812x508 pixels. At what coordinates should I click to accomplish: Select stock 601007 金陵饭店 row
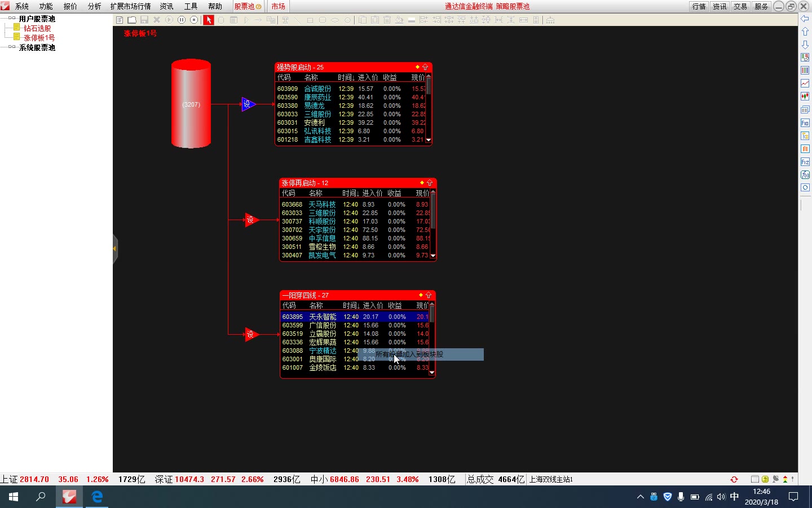pyautogui.click(x=355, y=367)
